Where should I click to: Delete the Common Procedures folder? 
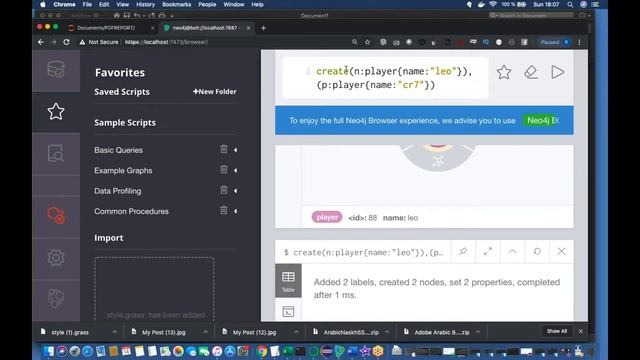click(x=224, y=210)
